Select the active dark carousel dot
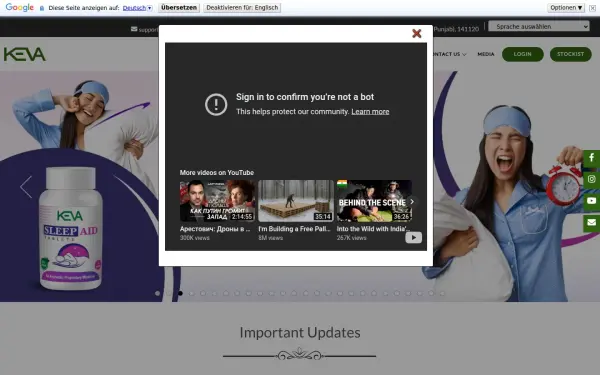600x375 pixels. pyautogui.click(x=180, y=293)
